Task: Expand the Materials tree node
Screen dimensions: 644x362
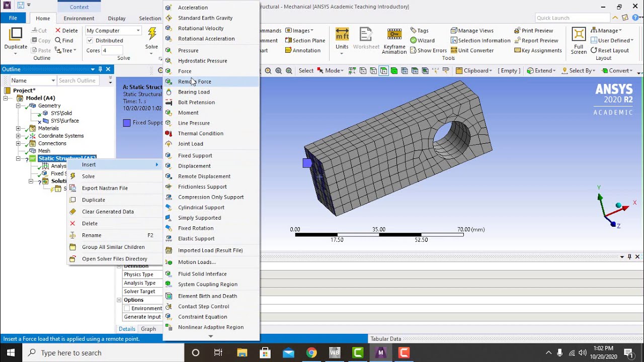Action: click(18, 128)
